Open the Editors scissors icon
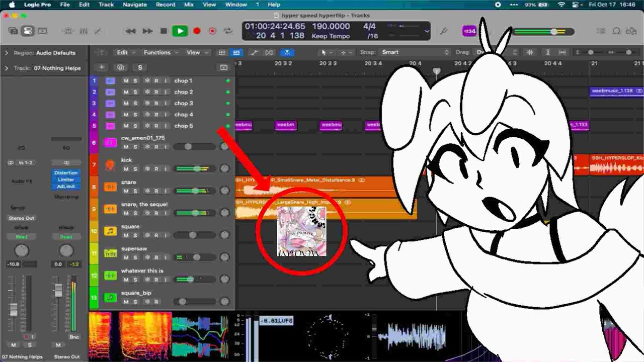The height and width of the screenshot is (362, 644). click(98, 31)
